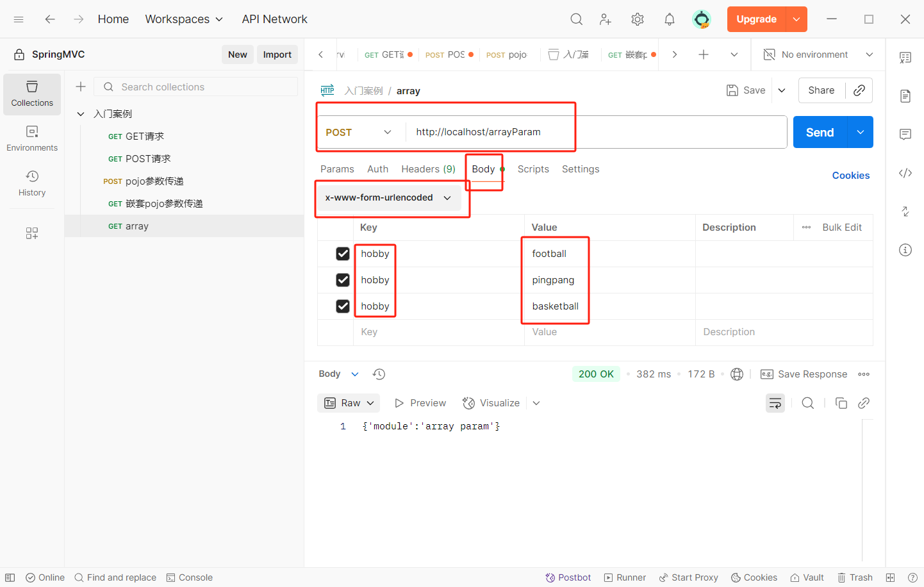The width and height of the screenshot is (924, 587).
Task: Open the Collections sidebar section
Action: click(x=32, y=94)
